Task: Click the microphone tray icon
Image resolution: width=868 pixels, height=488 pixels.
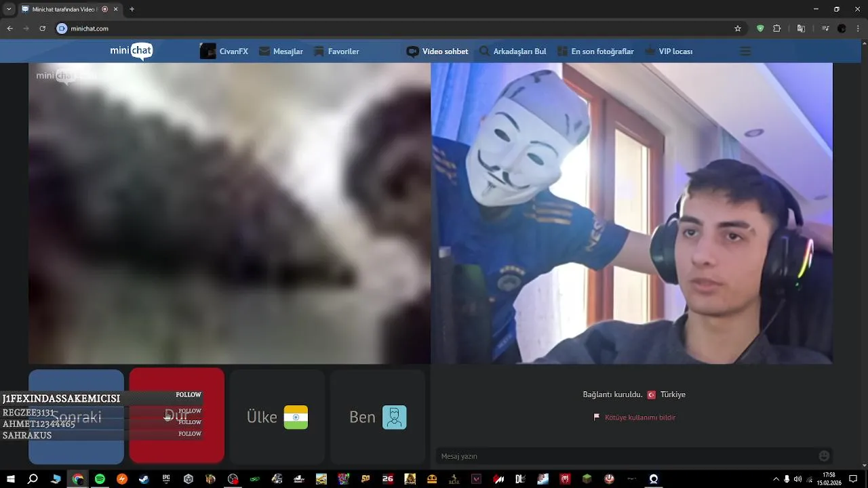Action: coord(787,479)
